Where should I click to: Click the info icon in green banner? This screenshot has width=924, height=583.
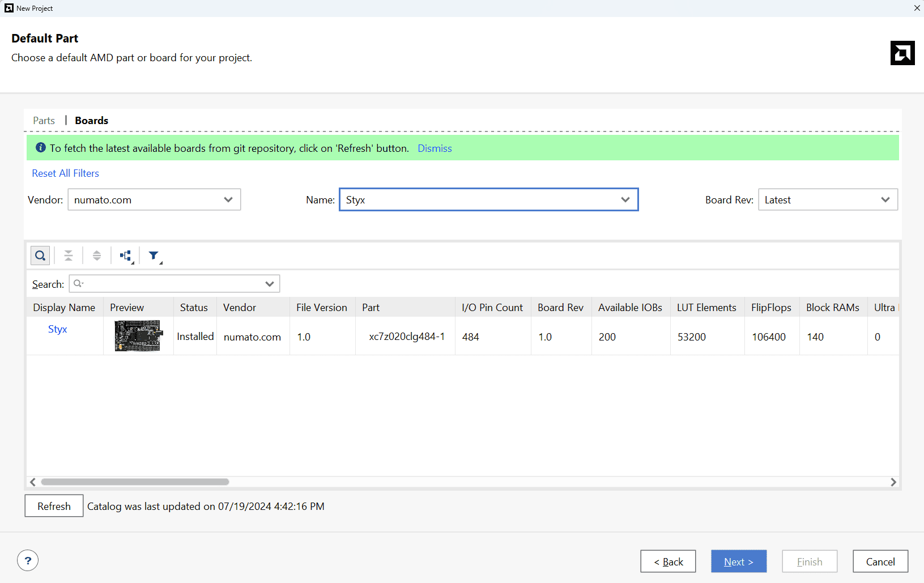(41, 148)
